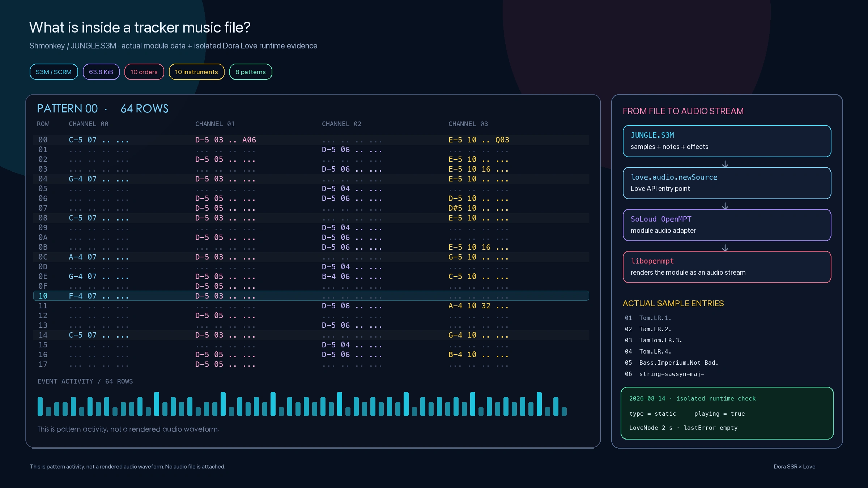Select the CHANNEL 02 column header
Image resolution: width=868 pixels, height=488 pixels.
[341, 124]
